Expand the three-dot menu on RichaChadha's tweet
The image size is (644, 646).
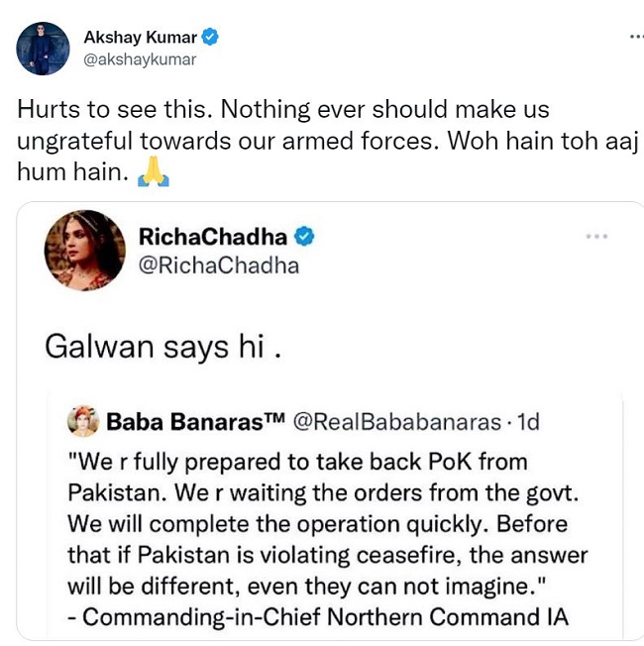coord(596,237)
